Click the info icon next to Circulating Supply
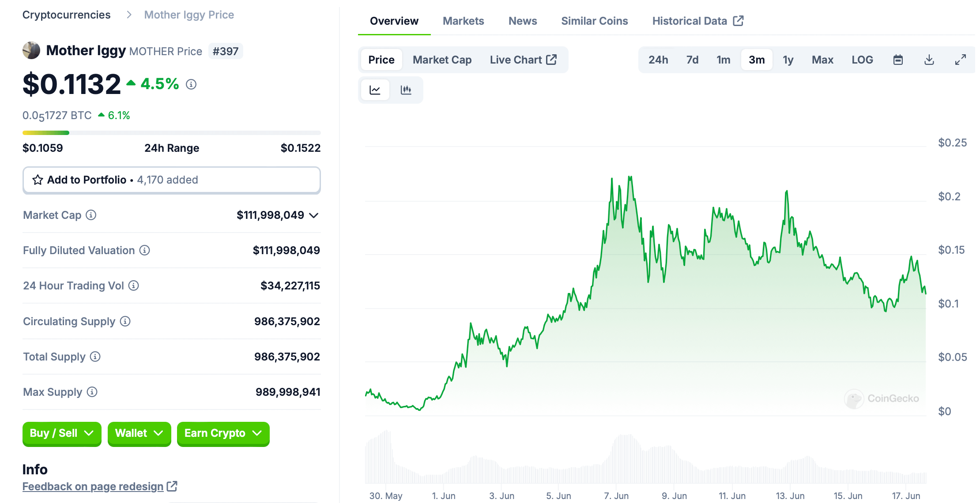Image resolution: width=980 pixels, height=503 pixels. pos(125,321)
